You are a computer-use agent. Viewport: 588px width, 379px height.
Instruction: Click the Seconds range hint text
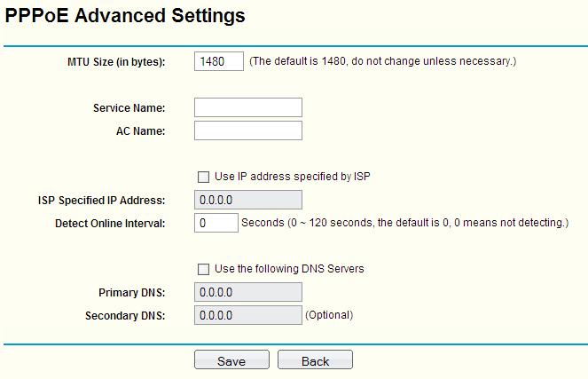(x=404, y=223)
